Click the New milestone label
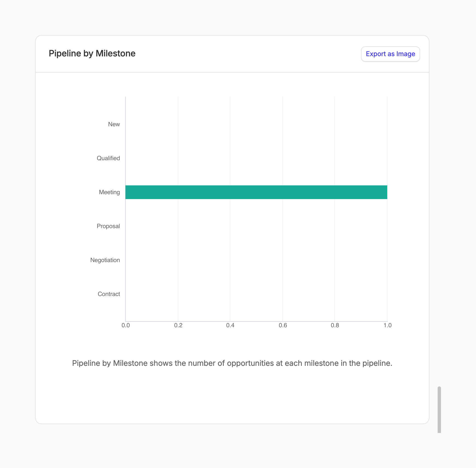Screen dimensions: 476x468 pos(114,124)
